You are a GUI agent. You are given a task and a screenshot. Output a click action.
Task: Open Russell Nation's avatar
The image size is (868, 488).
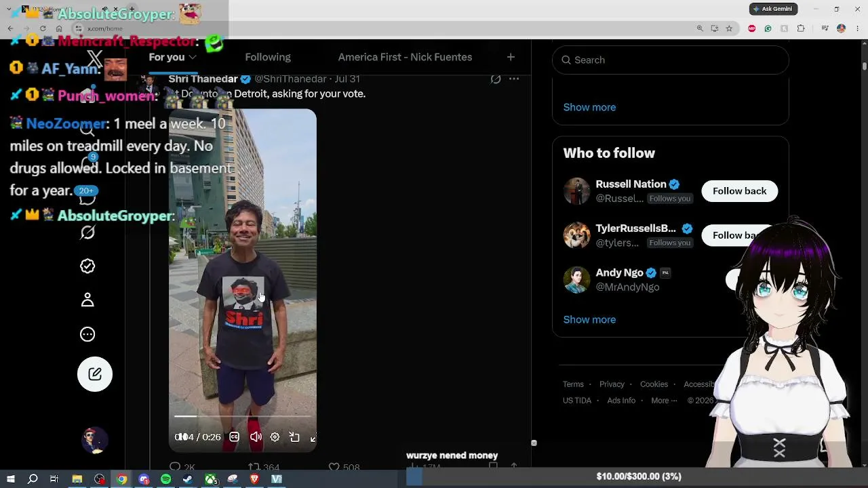point(576,191)
